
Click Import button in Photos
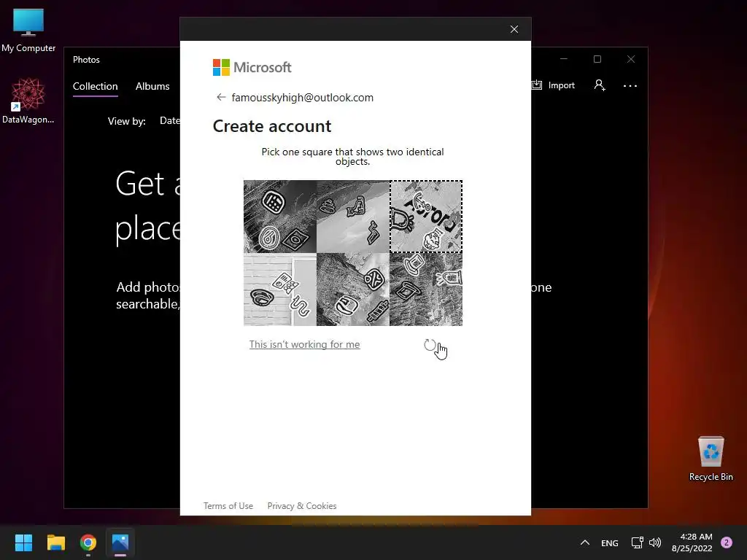[x=554, y=85]
